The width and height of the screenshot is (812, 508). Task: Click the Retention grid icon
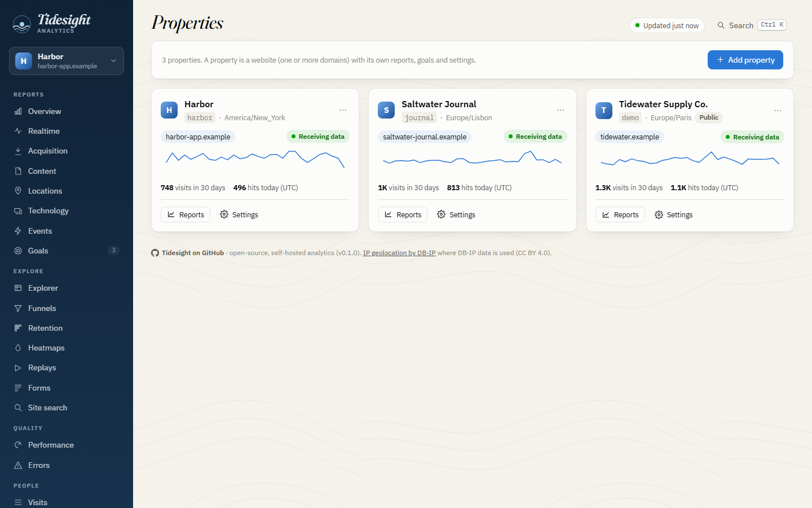pos(18,328)
